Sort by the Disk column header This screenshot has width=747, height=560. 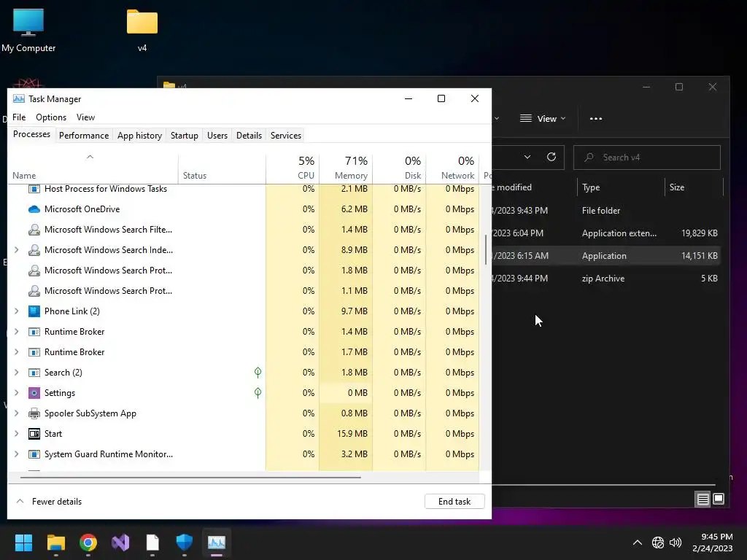tap(399, 168)
